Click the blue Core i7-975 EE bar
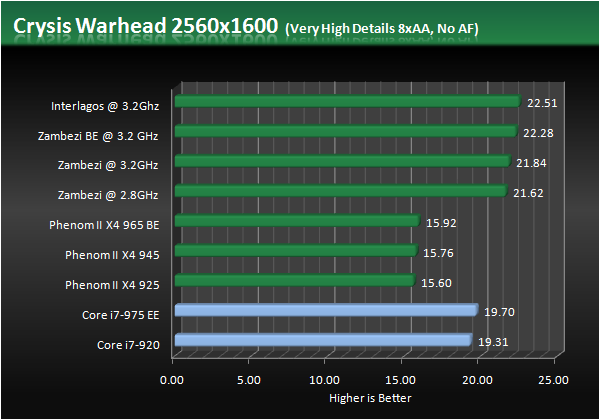Screen dimensions: 600x420 326,310
